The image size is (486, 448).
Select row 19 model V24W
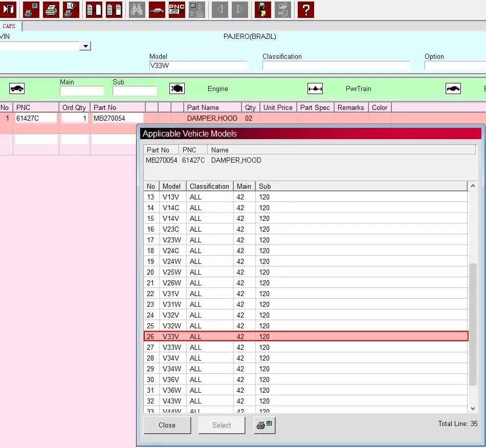coord(305,261)
